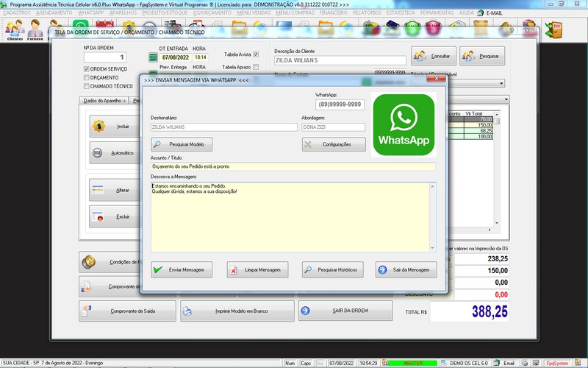Toggle the Tabela Avista checkbox

pos(256,54)
